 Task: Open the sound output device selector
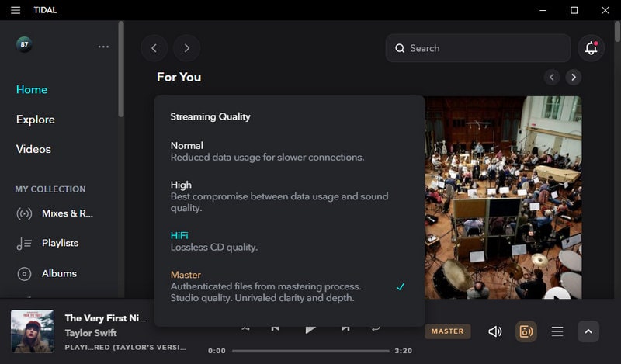pyautogui.click(x=526, y=331)
